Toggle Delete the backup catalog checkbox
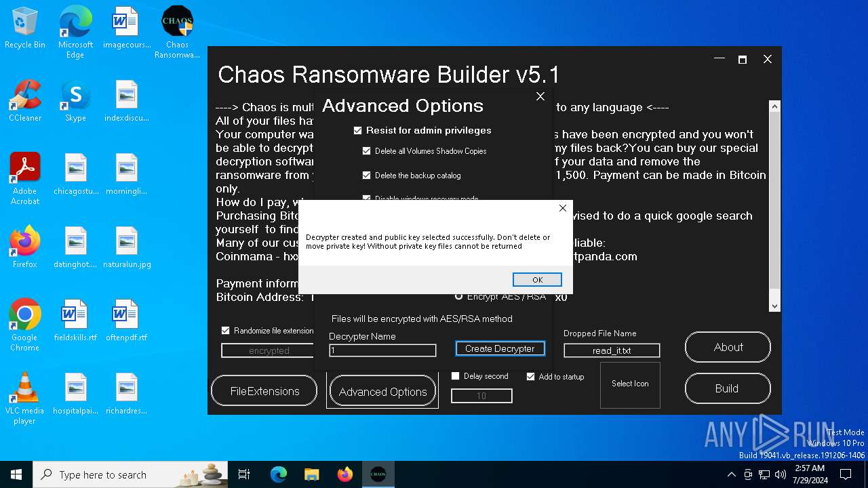868x488 pixels. (367, 176)
